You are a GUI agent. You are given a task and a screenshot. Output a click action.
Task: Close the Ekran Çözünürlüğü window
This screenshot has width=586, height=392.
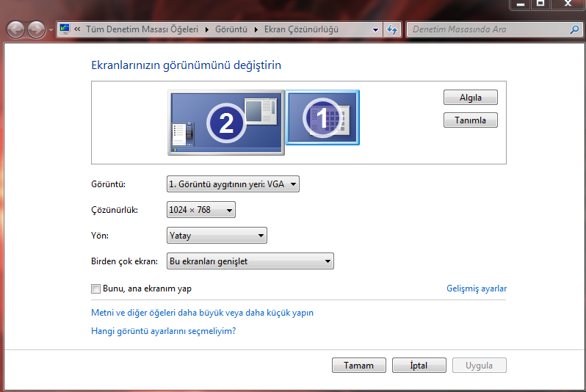pos(568,4)
